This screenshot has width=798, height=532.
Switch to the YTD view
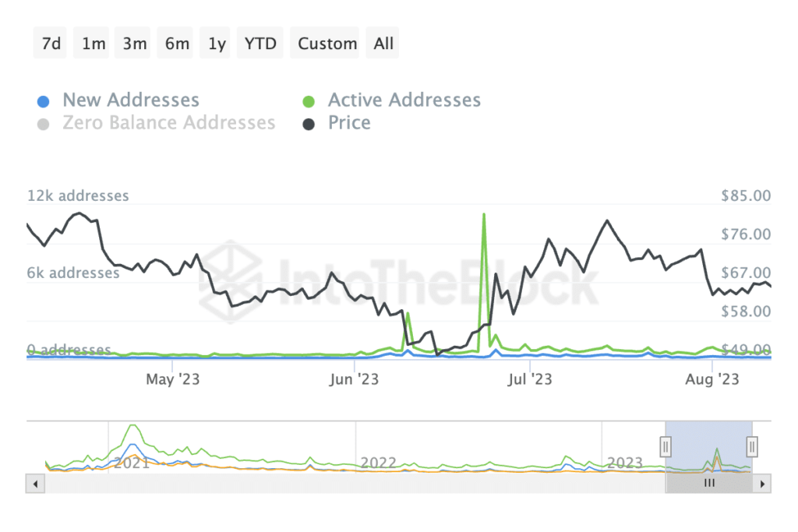[x=260, y=43]
